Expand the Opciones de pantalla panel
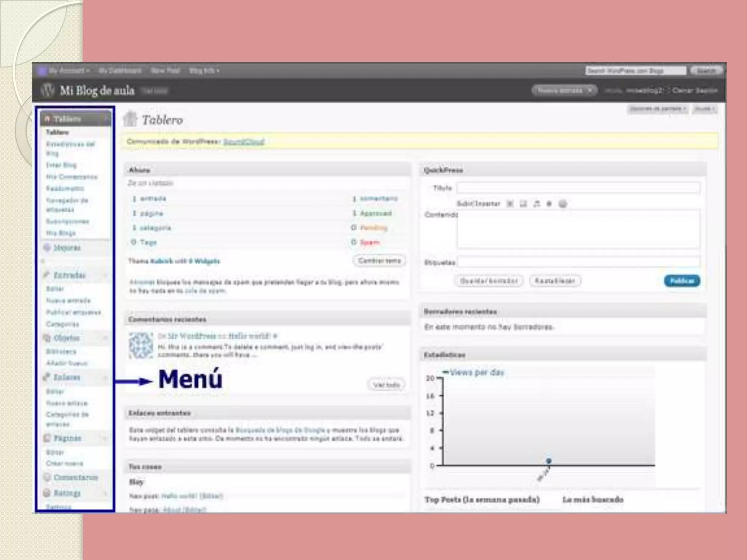The width and height of the screenshot is (747, 560). tap(657, 109)
